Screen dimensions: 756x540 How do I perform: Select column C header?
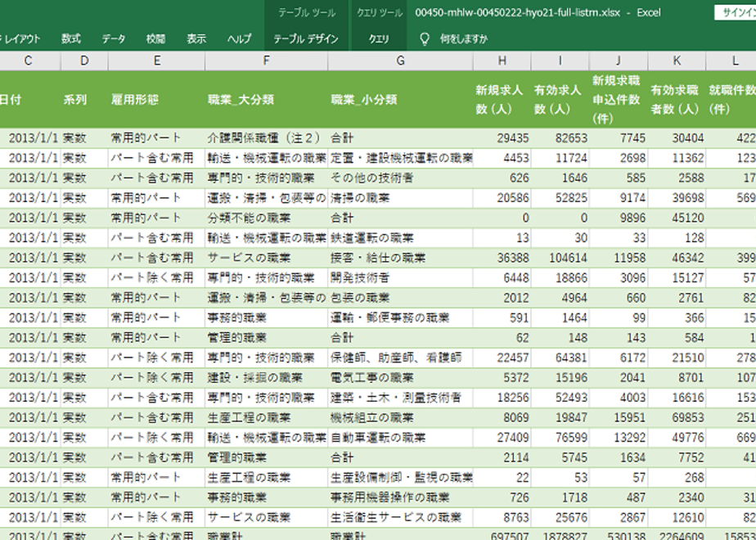[29, 61]
